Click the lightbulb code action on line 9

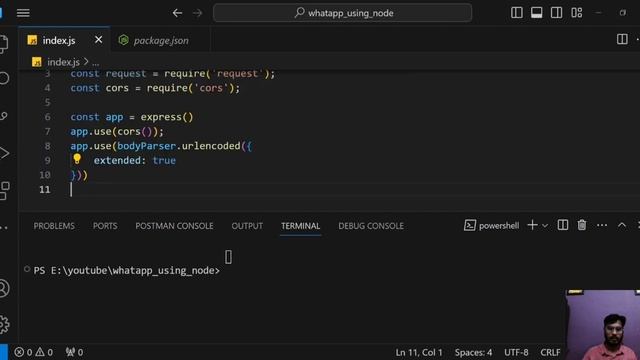click(77, 159)
